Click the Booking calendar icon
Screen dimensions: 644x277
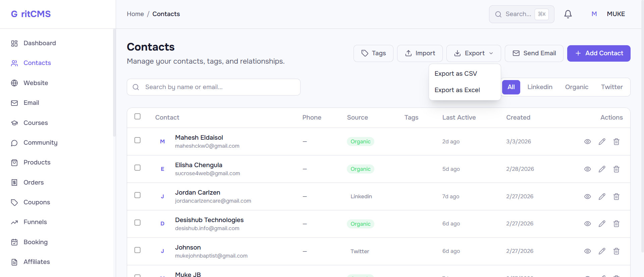click(14, 242)
